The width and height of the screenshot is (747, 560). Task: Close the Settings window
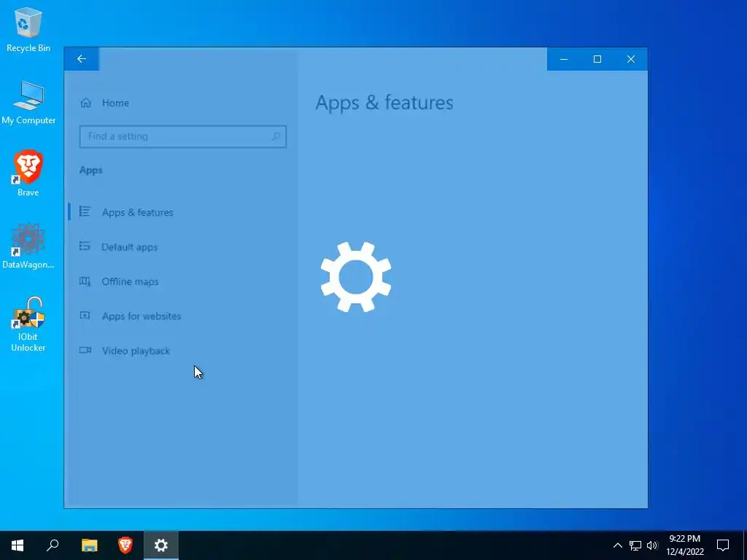631,59
